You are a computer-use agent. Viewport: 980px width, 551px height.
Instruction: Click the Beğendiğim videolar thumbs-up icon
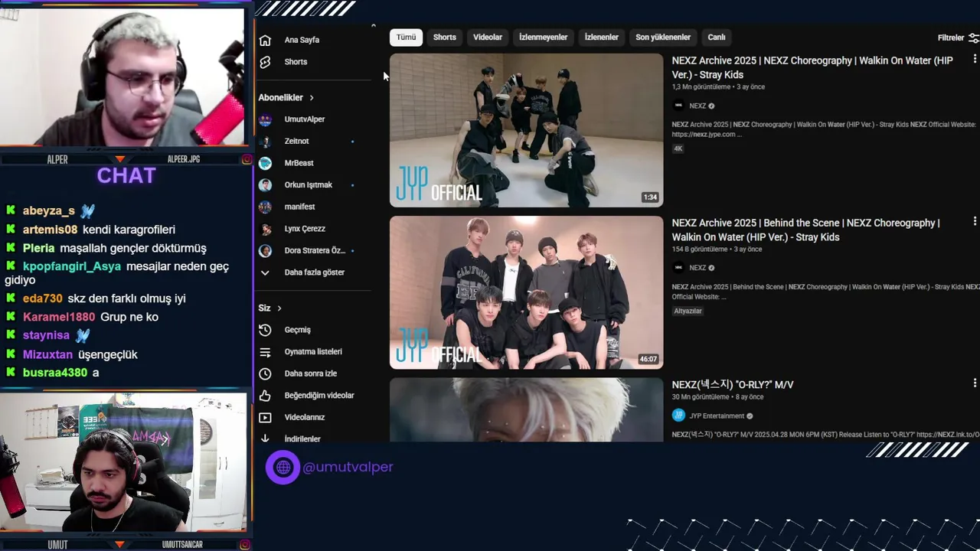click(265, 396)
